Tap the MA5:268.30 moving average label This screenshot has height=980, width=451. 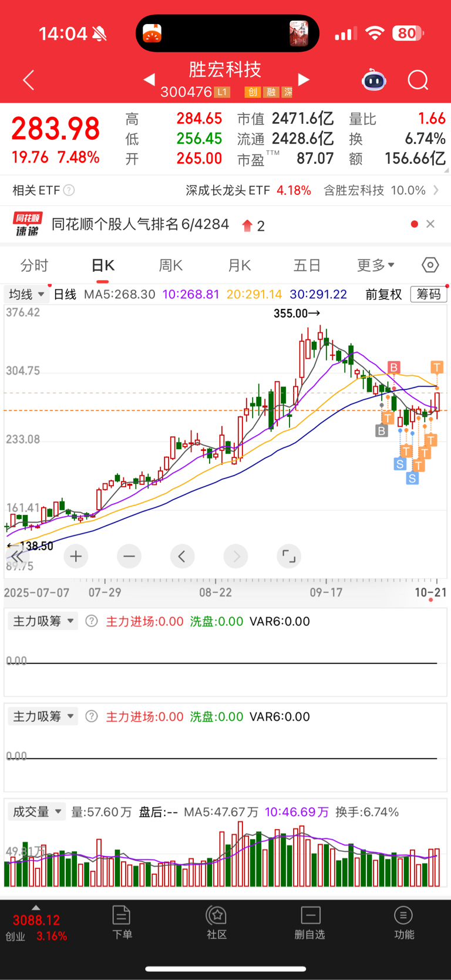(x=120, y=294)
